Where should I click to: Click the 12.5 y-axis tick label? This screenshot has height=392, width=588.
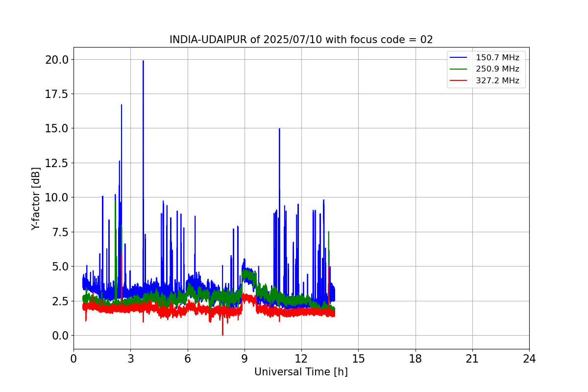(x=56, y=163)
